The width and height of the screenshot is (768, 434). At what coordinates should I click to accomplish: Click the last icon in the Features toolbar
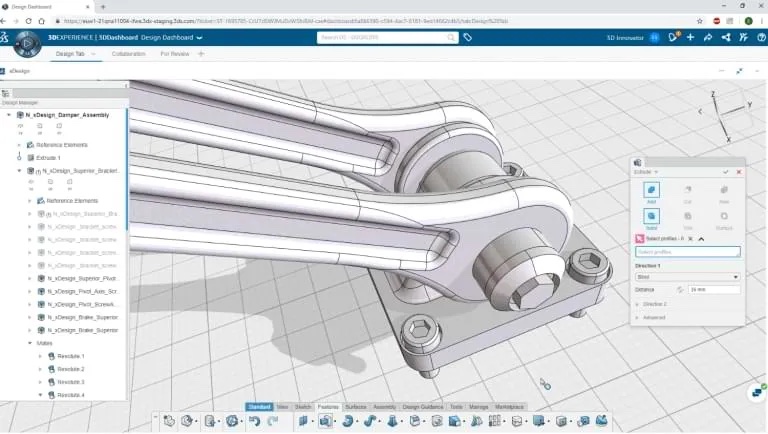[601, 421]
